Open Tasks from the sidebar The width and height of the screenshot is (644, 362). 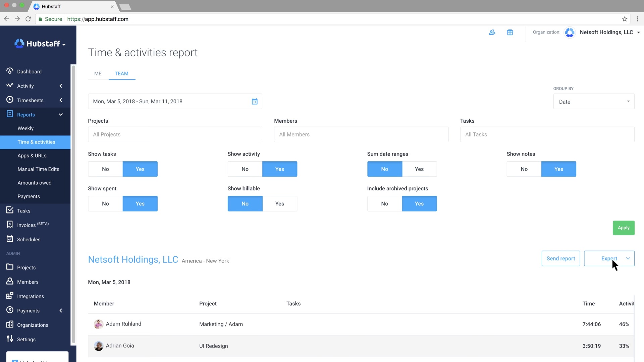coord(23,210)
